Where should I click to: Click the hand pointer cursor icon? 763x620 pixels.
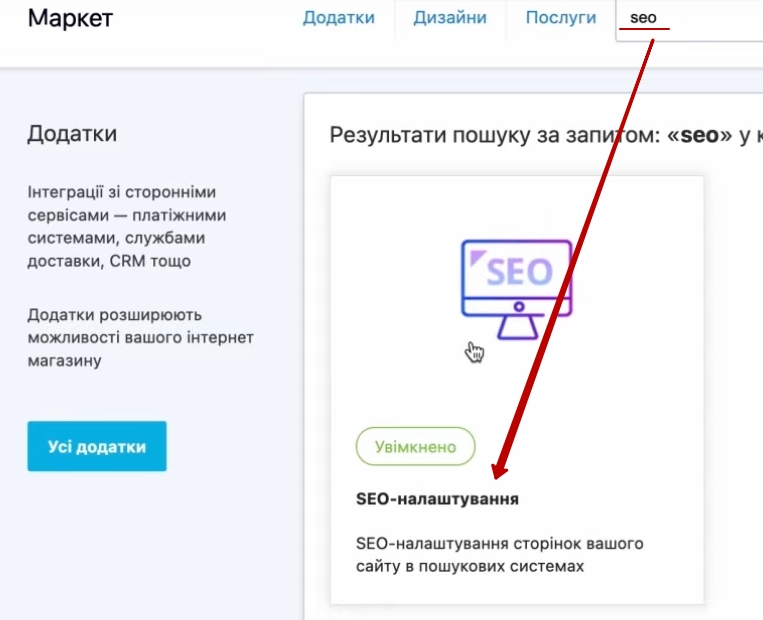pyautogui.click(x=474, y=351)
